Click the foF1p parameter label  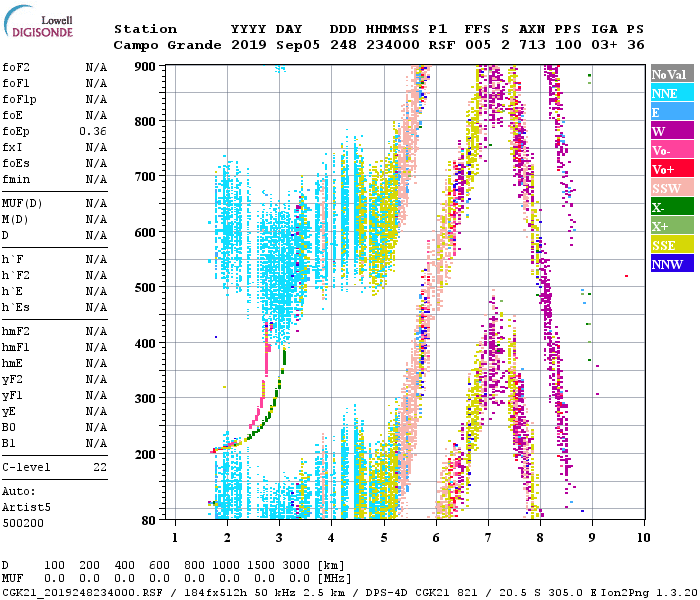point(19,99)
